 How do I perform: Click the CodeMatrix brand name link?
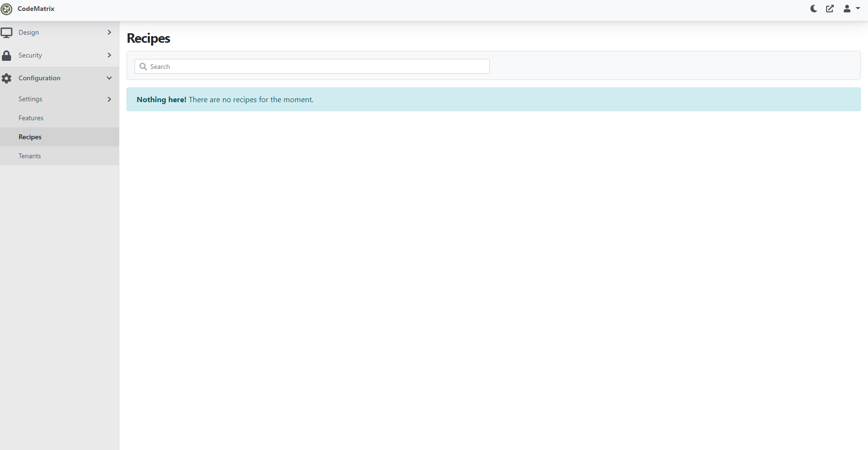(36, 9)
